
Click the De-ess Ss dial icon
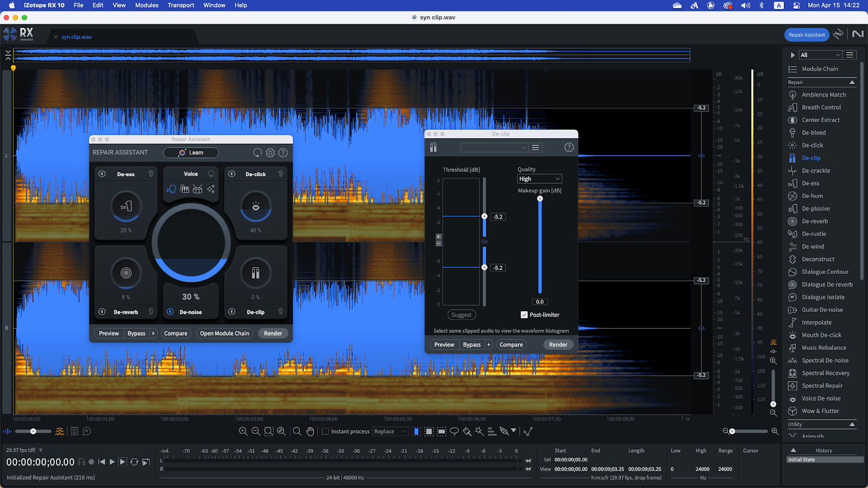click(x=126, y=207)
